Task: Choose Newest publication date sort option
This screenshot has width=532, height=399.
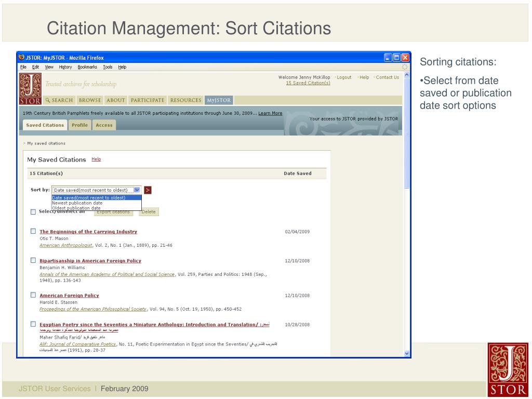Action: (96, 203)
